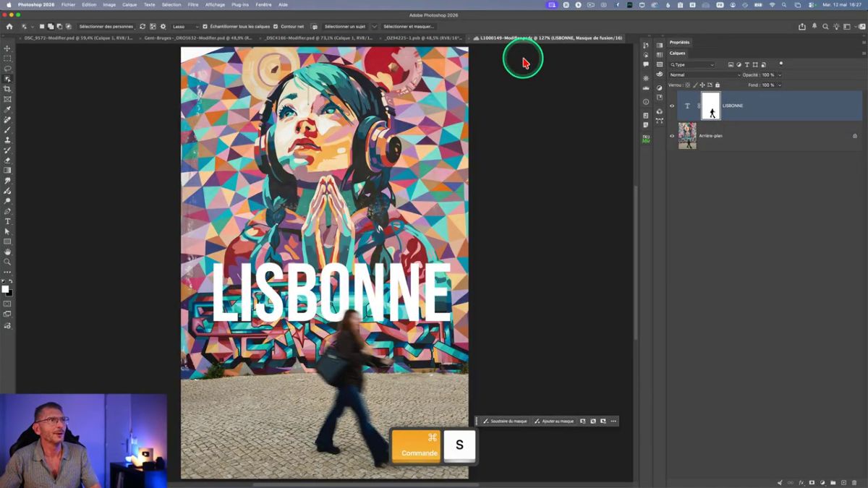868x488 pixels.
Task: Toggle Contour net checkbox
Action: [x=276, y=27]
